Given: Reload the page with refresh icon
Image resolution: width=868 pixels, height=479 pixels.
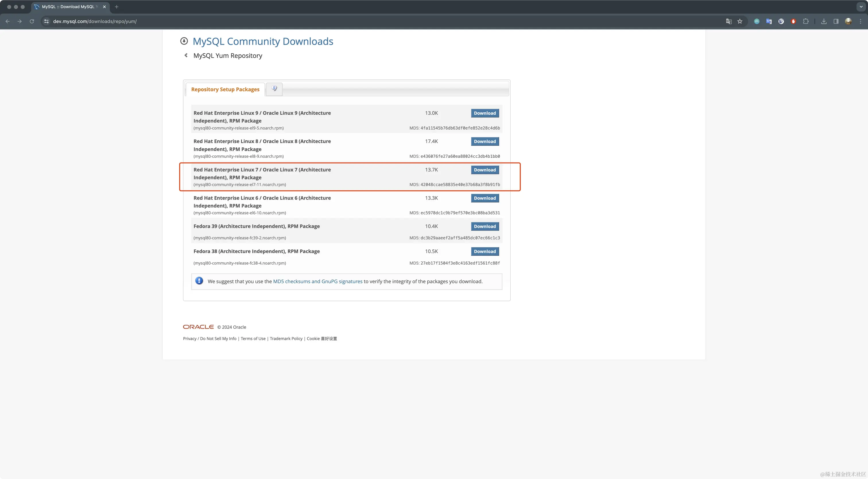Looking at the screenshot, I should [32, 21].
